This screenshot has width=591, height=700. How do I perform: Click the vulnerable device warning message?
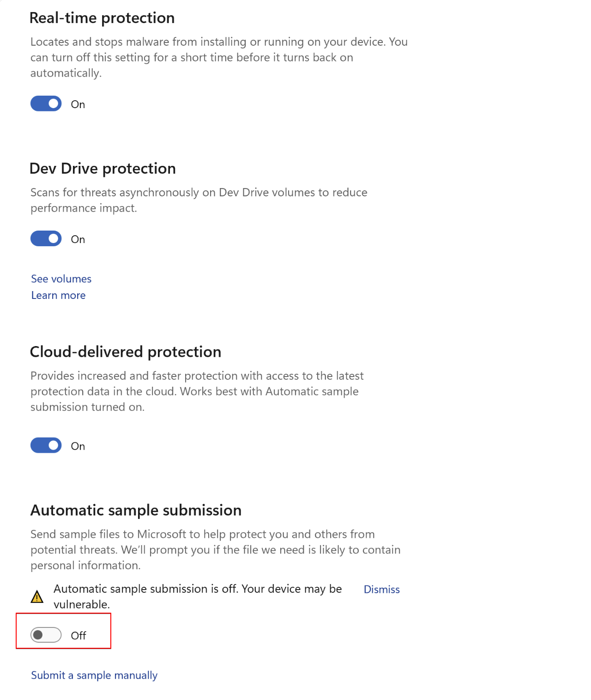click(x=198, y=596)
